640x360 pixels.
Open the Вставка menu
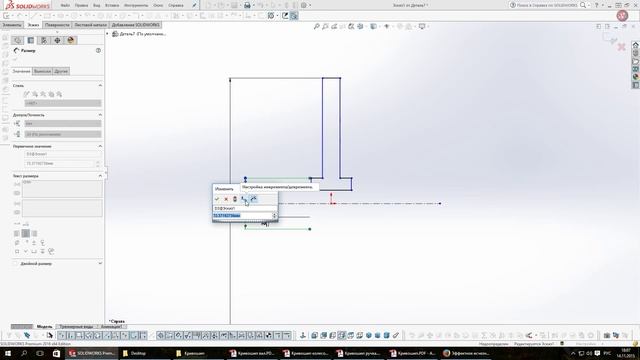click(x=112, y=5)
